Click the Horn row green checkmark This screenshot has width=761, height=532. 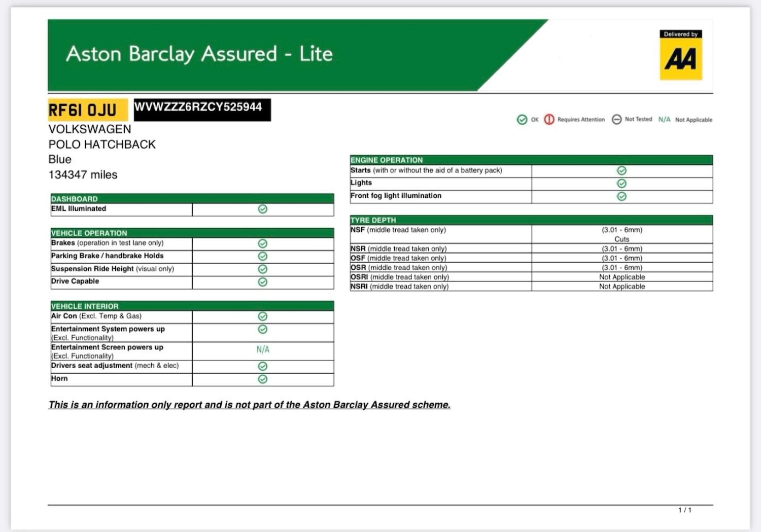(263, 379)
